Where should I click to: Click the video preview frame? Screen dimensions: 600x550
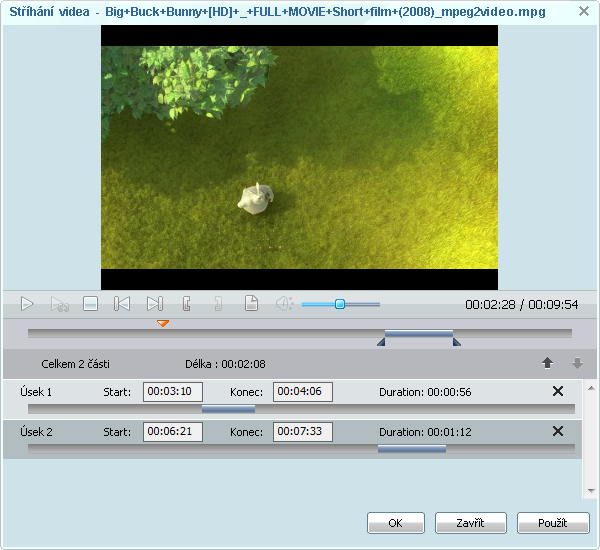[x=299, y=157]
